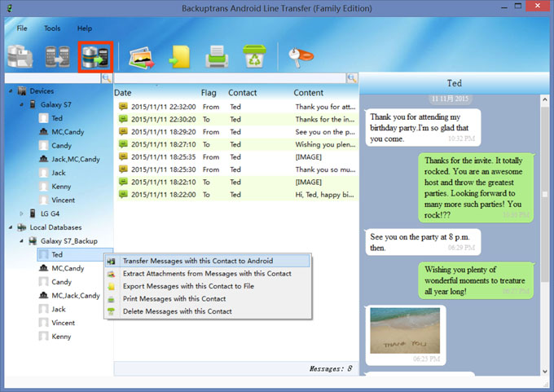Choose Print Messages with this Contact

(x=208, y=298)
